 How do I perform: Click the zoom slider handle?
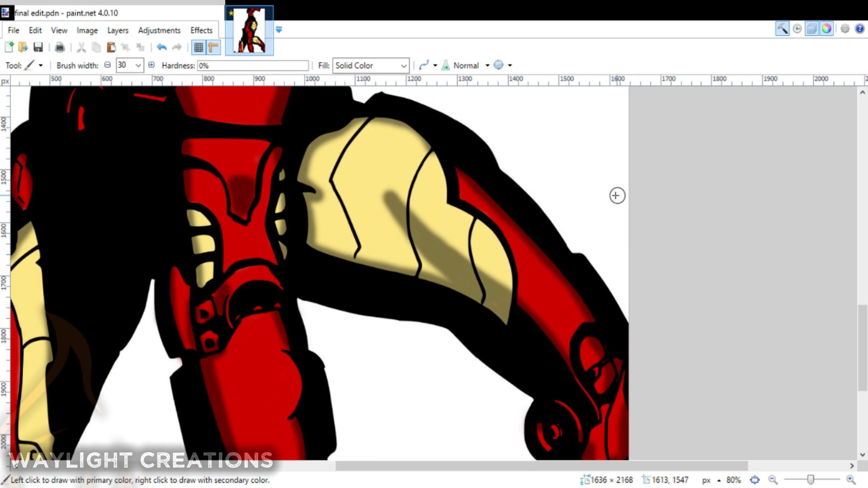(811, 480)
